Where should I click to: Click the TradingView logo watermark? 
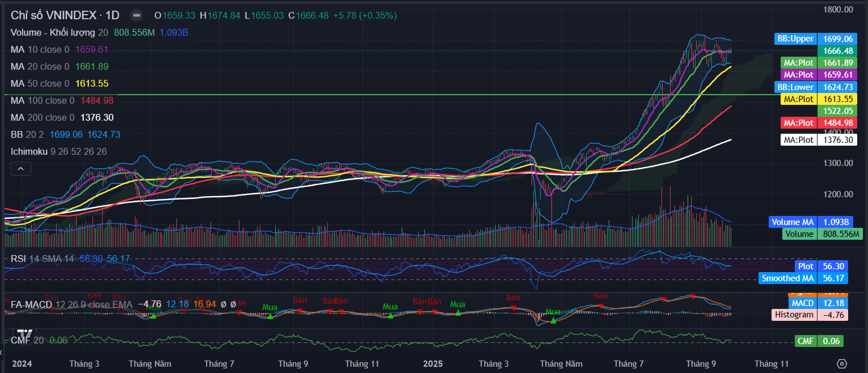[x=24, y=334]
